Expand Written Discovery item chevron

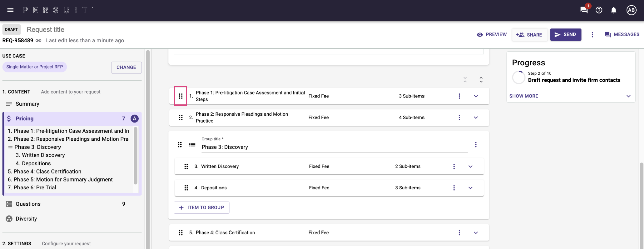[470, 166]
